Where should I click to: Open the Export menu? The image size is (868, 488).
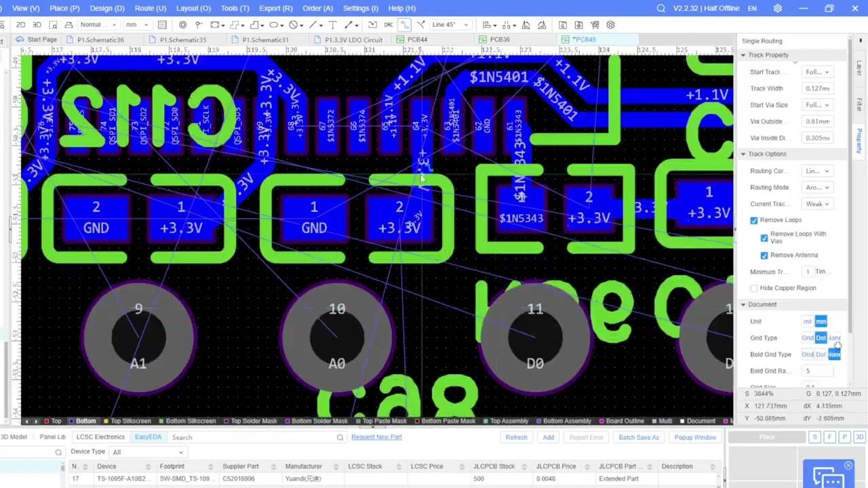[275, 8]
